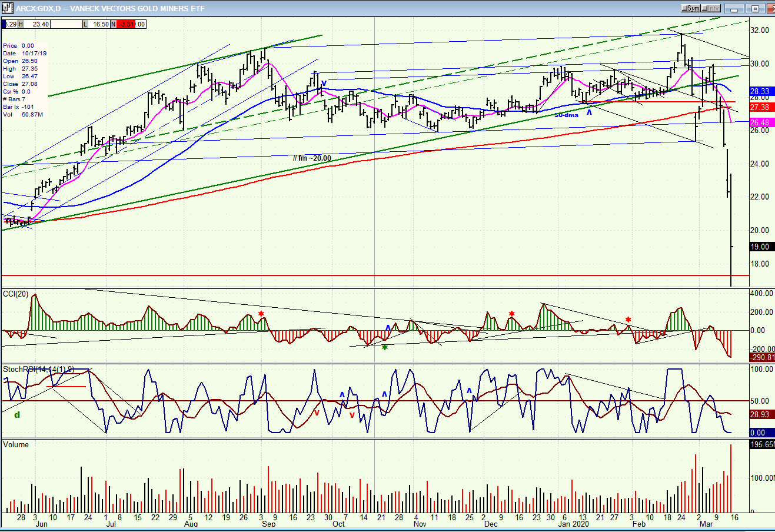
Task: Toggle the Intv link button
Action: click(711, 8)
